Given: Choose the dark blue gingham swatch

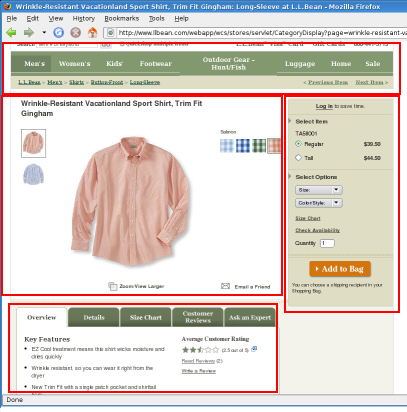Looking at the screenshot, I should 243,146.
